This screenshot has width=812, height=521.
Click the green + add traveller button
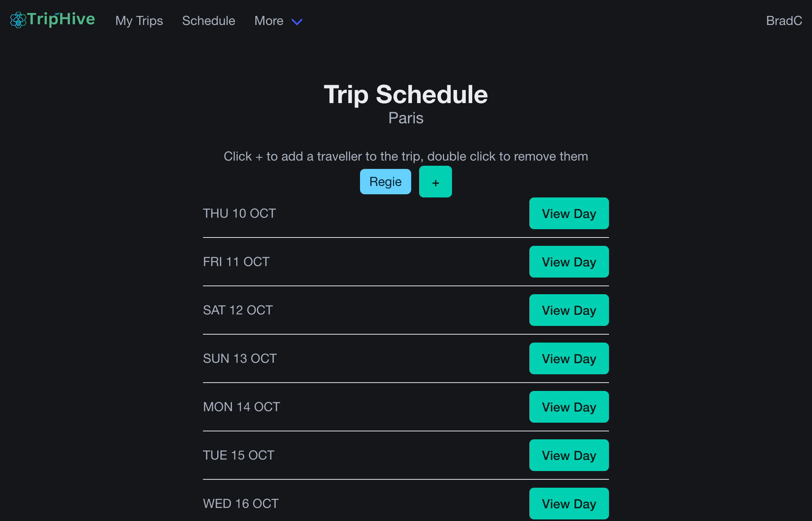(x=435, y=182)
